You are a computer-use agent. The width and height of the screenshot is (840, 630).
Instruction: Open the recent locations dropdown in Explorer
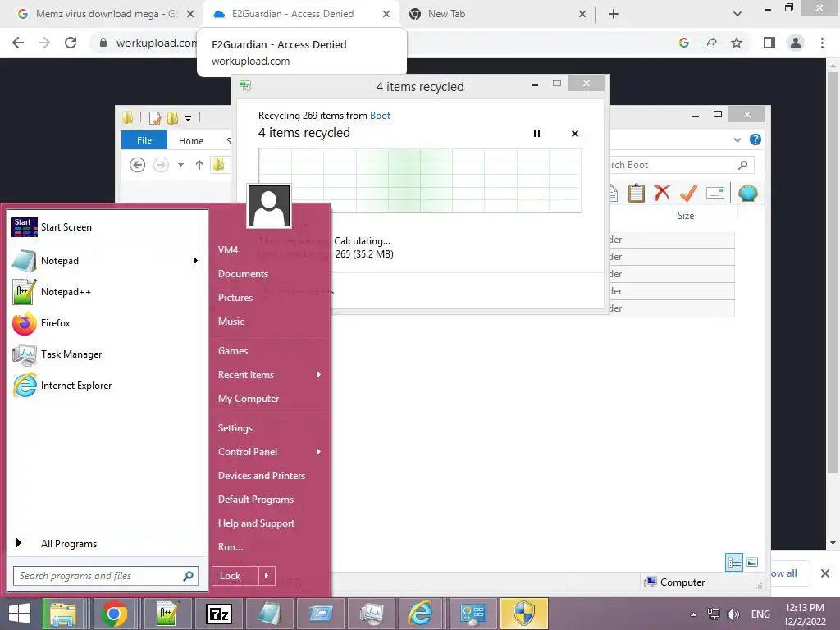click(x=181, y=165)
